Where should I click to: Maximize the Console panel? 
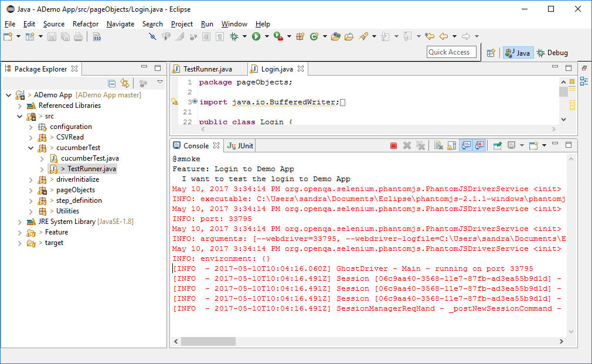coord(569,145)
